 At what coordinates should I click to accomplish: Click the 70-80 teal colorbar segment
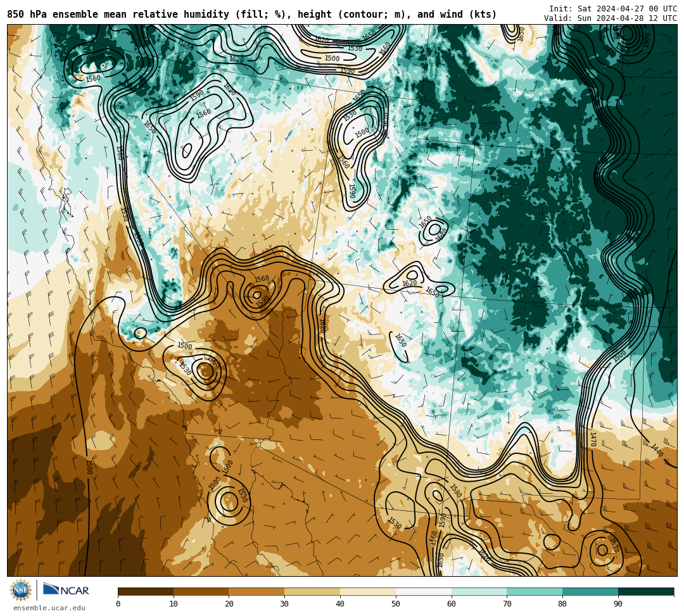pyautogui.click(x=535, y=591)
